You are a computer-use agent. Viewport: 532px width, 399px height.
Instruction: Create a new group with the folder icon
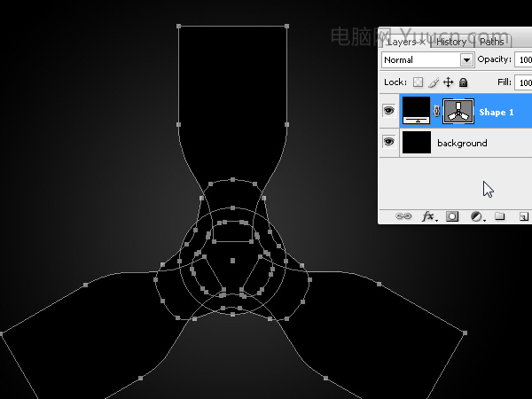pos(499,216)
